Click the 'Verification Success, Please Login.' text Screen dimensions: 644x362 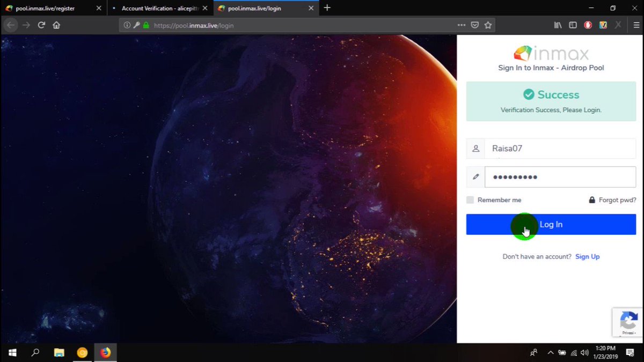551,110
